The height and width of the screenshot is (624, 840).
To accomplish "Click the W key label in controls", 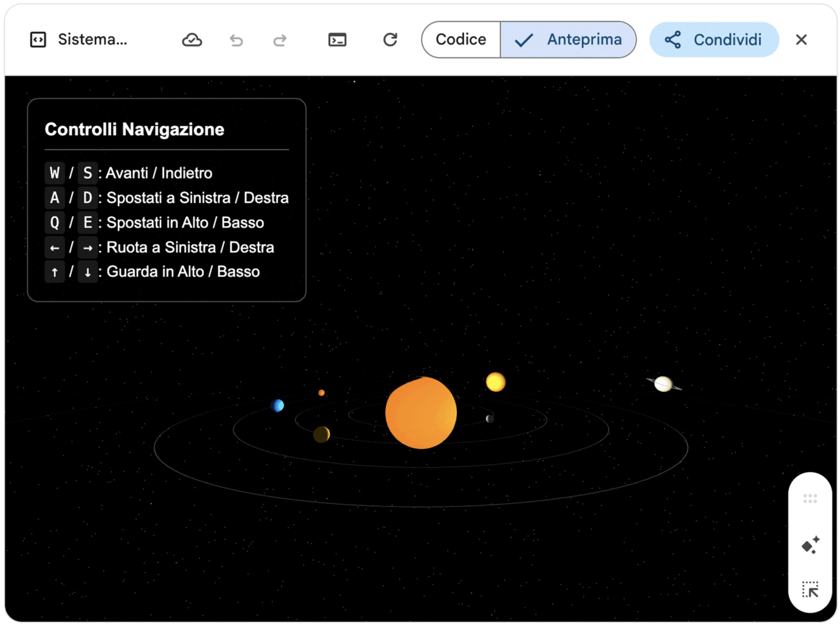I will [x=54, y=173].
